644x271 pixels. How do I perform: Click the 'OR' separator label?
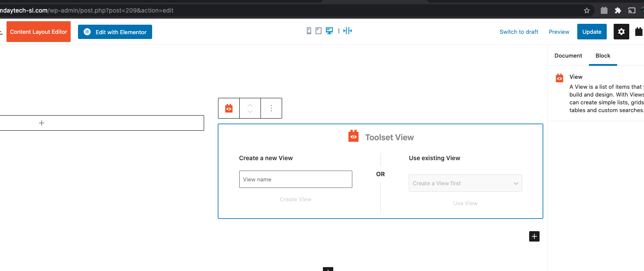coord(381,174)
